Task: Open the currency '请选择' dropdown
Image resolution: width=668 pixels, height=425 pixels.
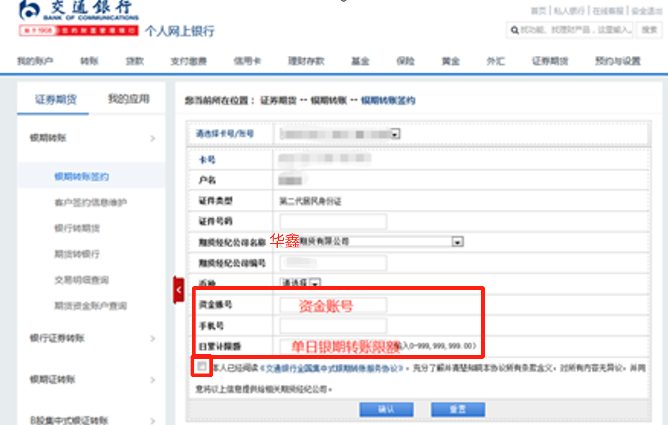Action: click(315, 283)
